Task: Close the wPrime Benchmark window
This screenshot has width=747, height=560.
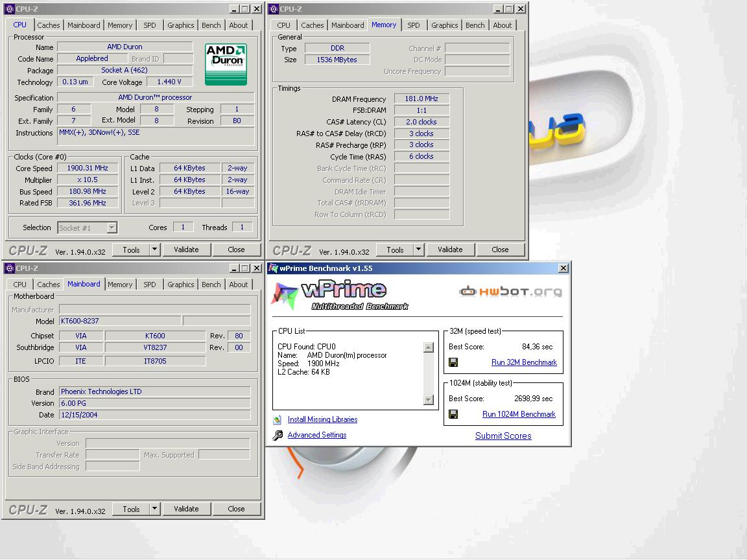Action: click(563, 268)
